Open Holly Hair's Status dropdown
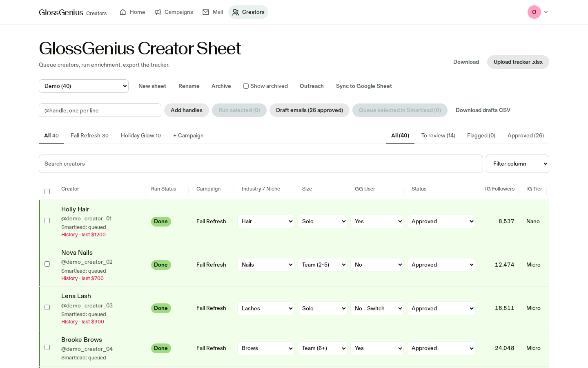588x368 pixels. (x=441, y=221)
